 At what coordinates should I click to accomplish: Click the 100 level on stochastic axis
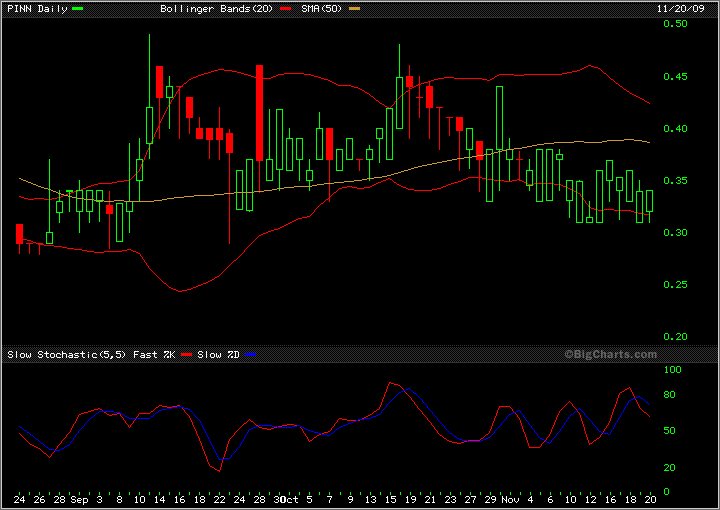(673, 370)
